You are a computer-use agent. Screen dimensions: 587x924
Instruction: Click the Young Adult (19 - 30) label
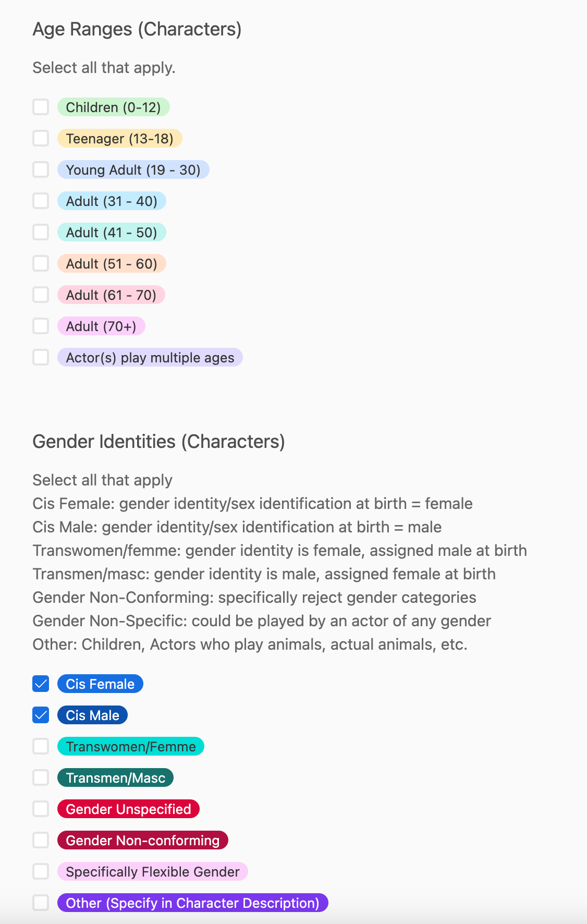[x=133, y=169]
